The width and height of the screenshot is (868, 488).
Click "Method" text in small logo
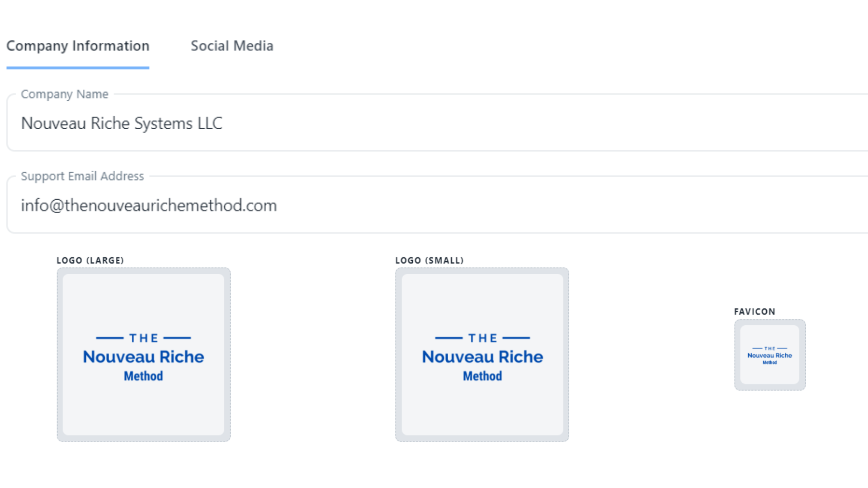tap(482, 376)
